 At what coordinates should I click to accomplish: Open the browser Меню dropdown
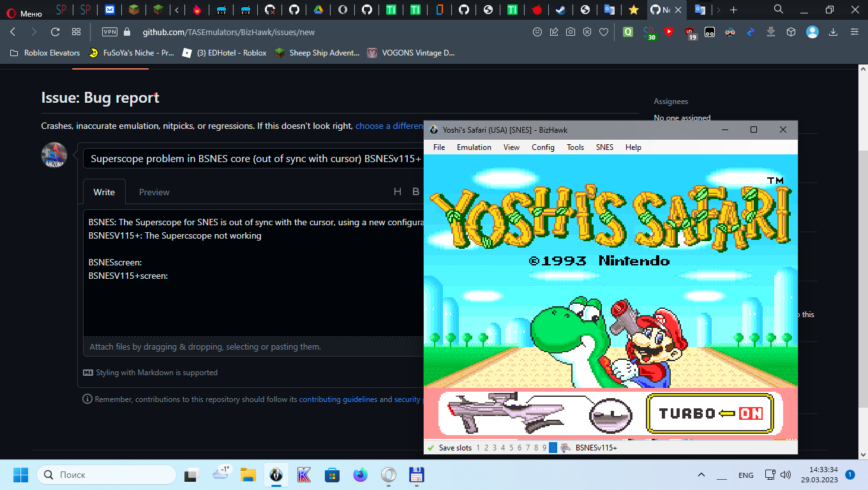pyautogui.click(x=23, y=10)
